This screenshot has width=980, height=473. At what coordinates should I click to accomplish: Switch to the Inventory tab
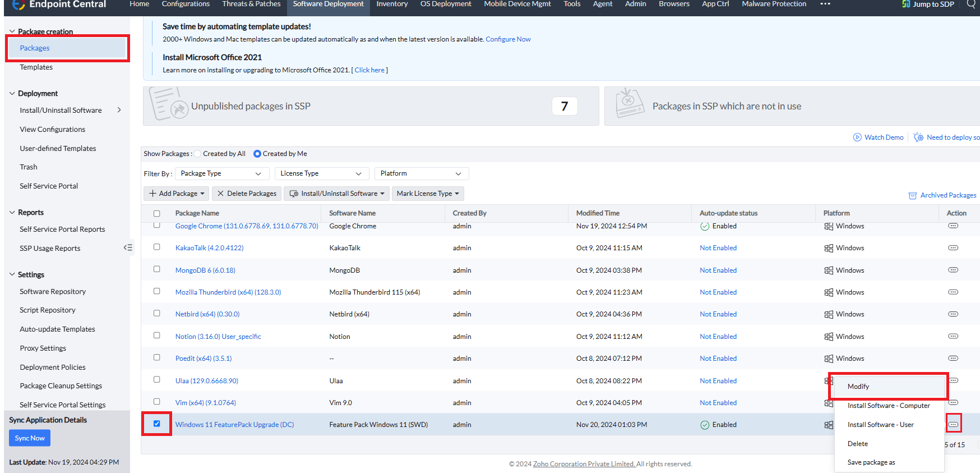tap(392, 4)
